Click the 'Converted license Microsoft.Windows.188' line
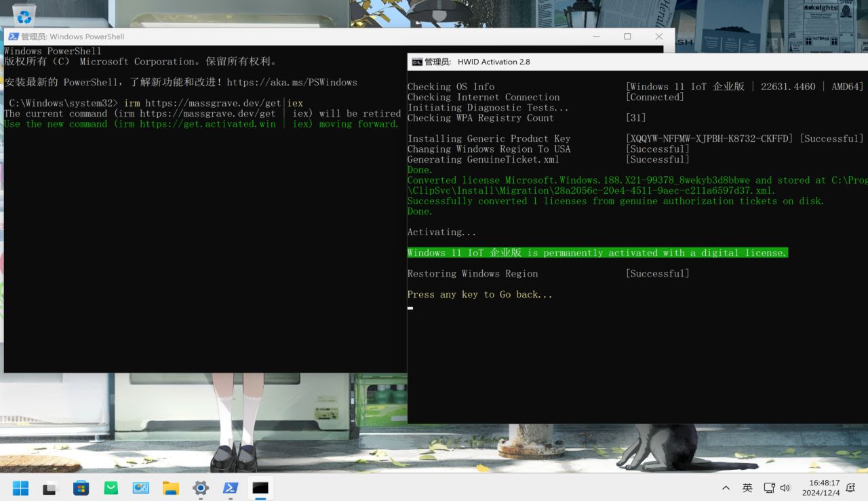This screenshot has height=501, width=868. coord(637,180)
